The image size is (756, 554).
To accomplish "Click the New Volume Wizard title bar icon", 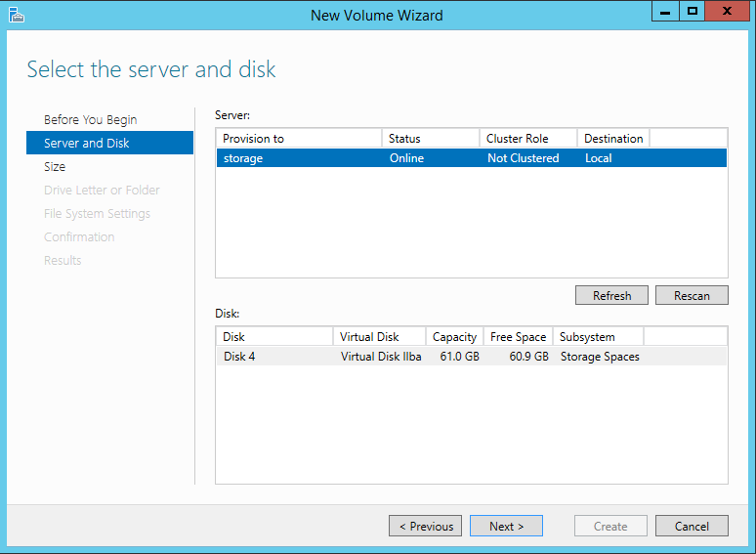I will click(16, 15).
